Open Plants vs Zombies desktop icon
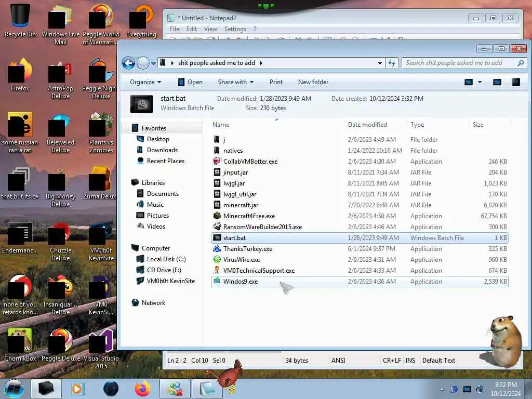This screenshot has height=399, width=532. (x=101, y=132)
